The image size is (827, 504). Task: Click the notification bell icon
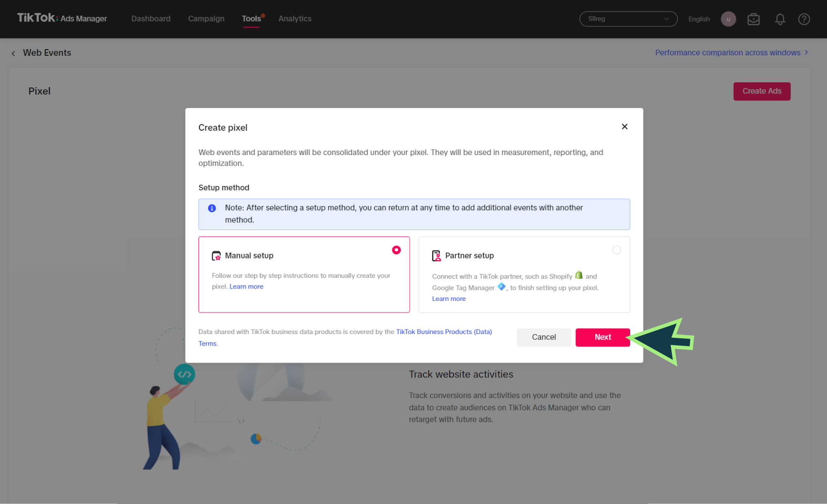[x=780, y=19]
